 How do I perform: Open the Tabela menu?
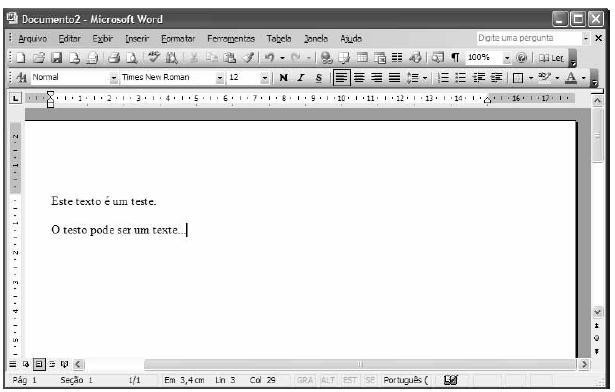pyautogui.click(x=279, y=38)
